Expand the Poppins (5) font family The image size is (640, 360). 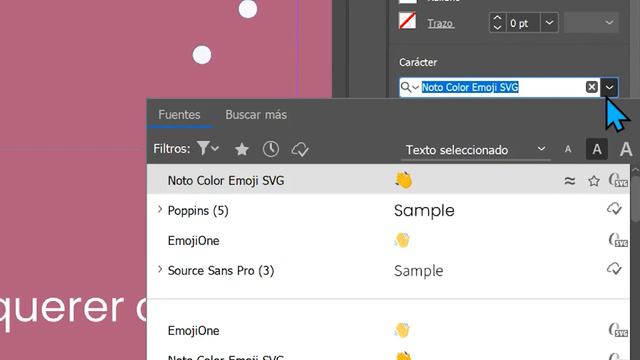point(160,210)
